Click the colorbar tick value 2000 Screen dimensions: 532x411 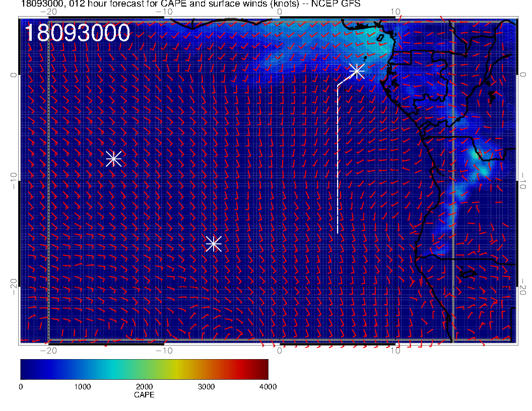tap(144, 387)
